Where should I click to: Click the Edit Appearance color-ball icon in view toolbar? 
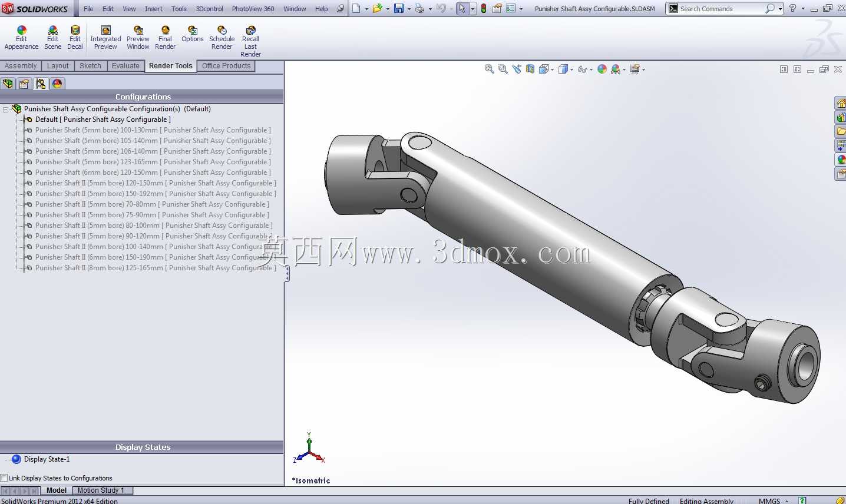(602, 69)
